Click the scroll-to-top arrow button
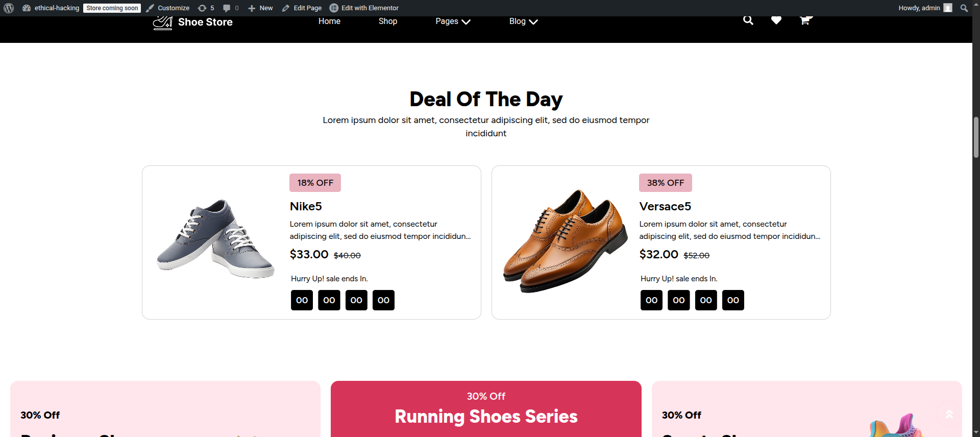 [x=949, y=414]
